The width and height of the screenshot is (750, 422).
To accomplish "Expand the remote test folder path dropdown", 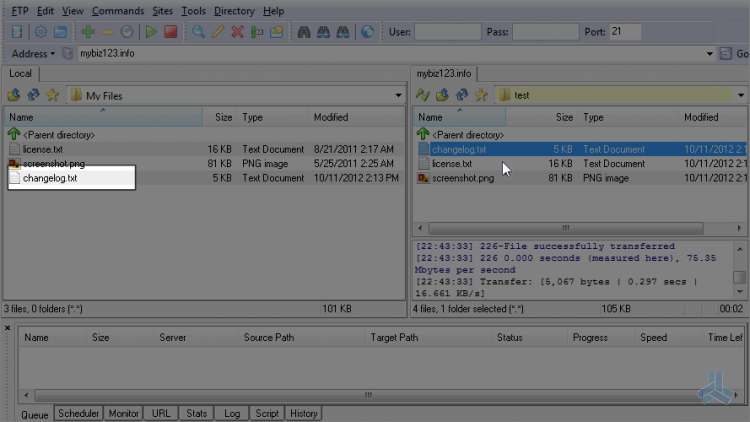I will [x=741, y=96].
